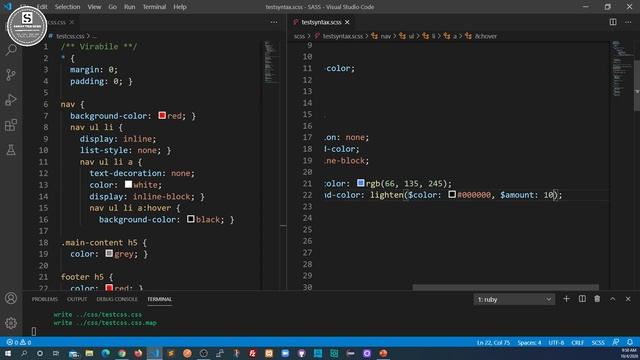
Task: Create a new terminal with plus icon
Action: (x=567, y=299)
